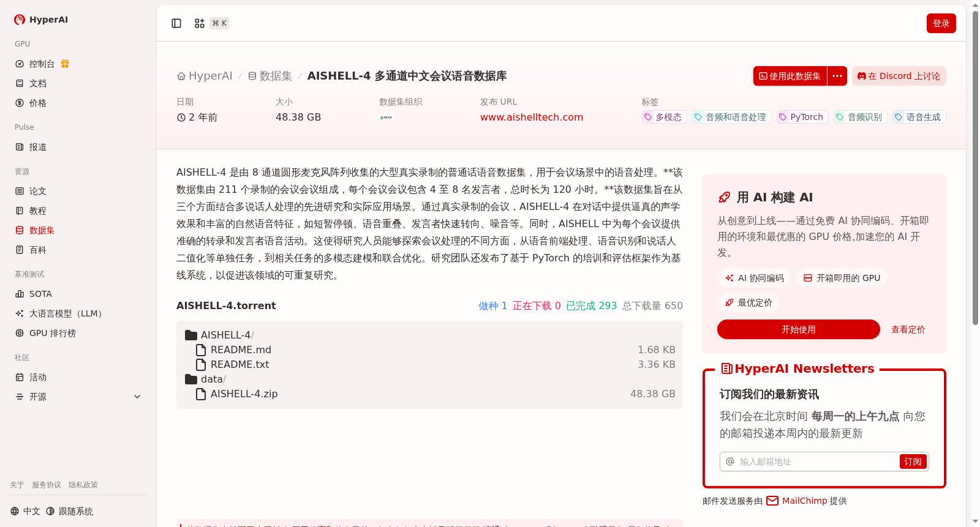Image resolution: width=980 pixels, height=527 pixels.
Task: Click the 数据集 breadcrumb link
Action: (x=270, y=76)
